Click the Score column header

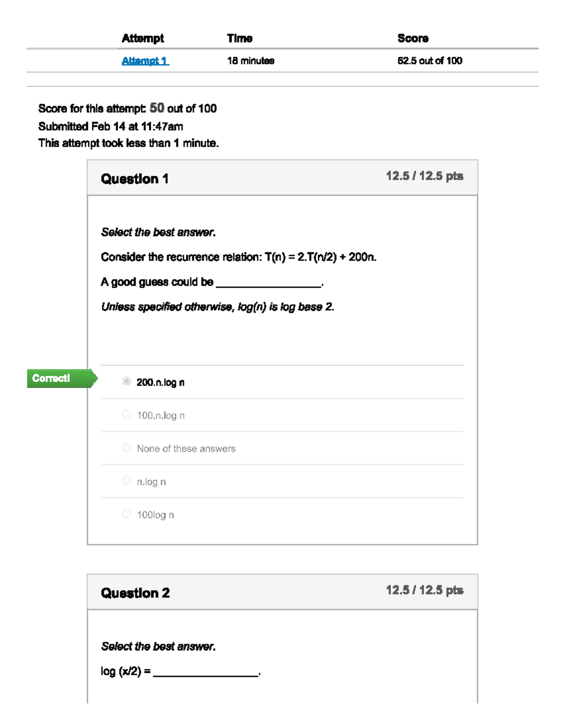click(409, 38)
